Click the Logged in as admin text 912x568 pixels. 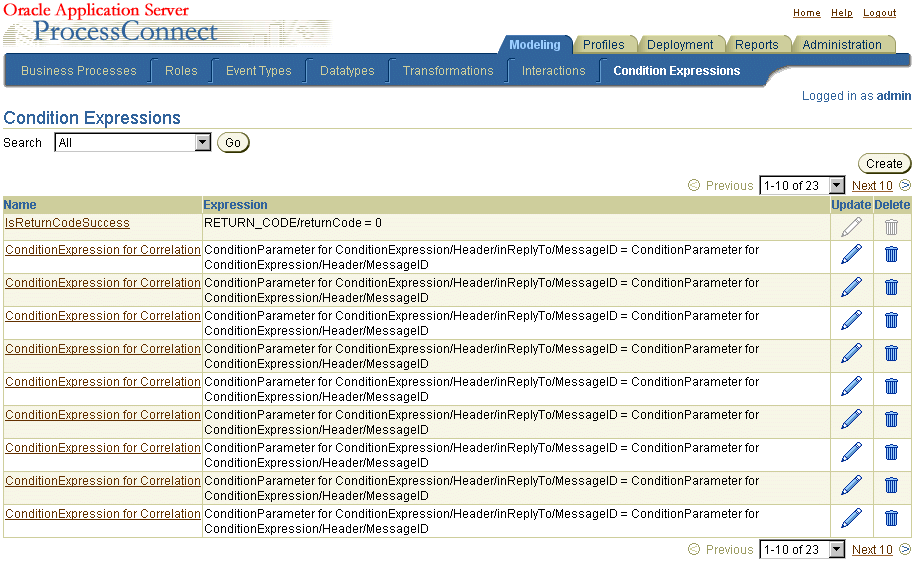(856, 95)
